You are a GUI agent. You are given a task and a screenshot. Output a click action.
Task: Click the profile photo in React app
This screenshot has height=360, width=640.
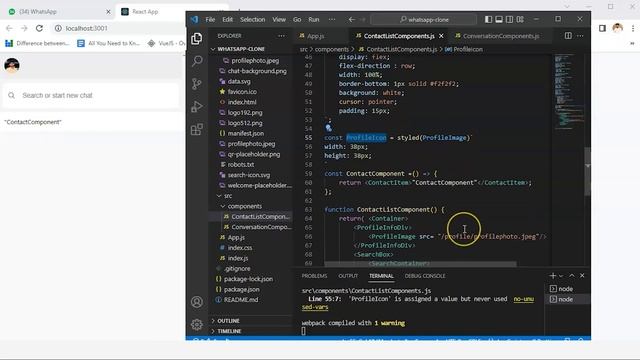pos(12,65)
